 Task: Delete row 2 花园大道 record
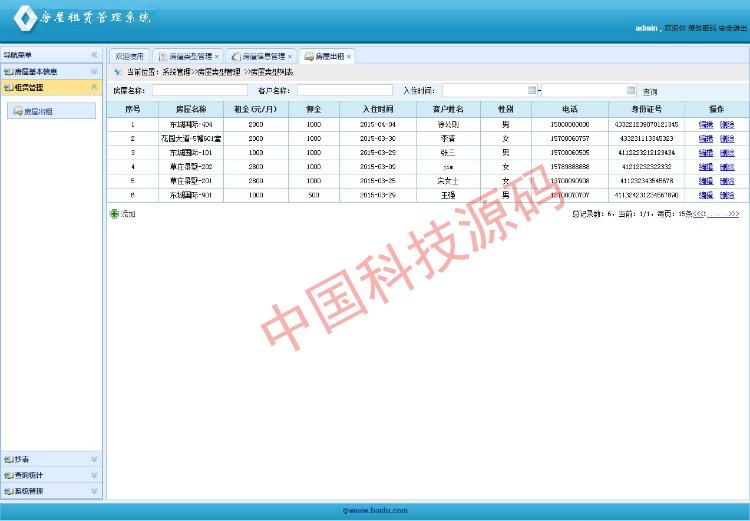tap(727, 139)
